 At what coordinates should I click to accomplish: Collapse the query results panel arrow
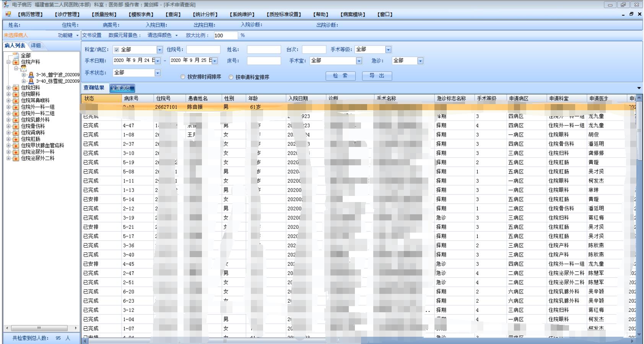coord(639,88)
